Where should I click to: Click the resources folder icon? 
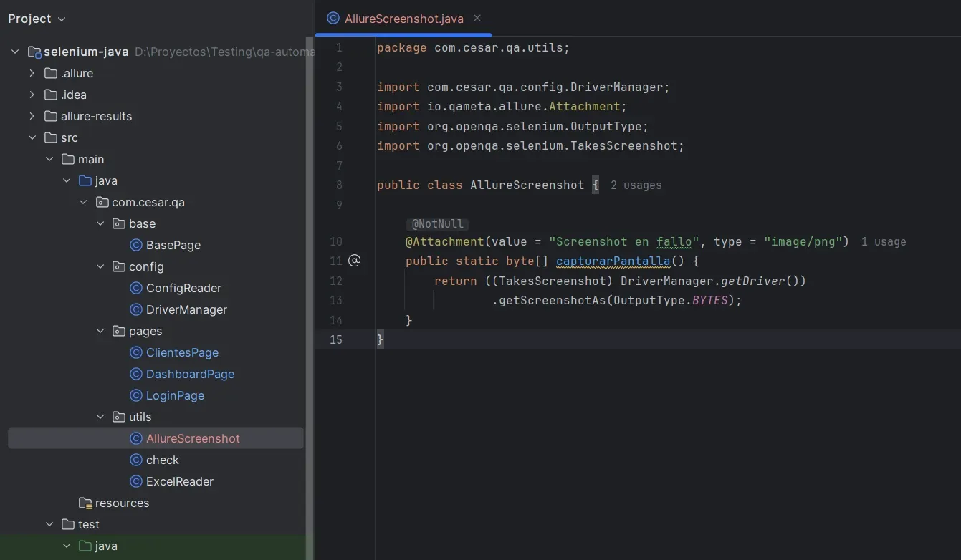pyautogui.click(x=85, y=503)
